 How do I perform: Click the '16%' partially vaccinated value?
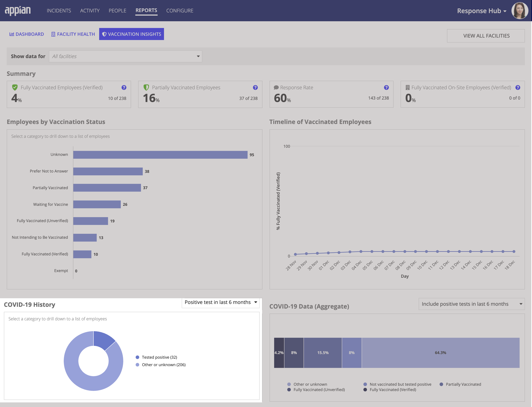pos(151,98)
